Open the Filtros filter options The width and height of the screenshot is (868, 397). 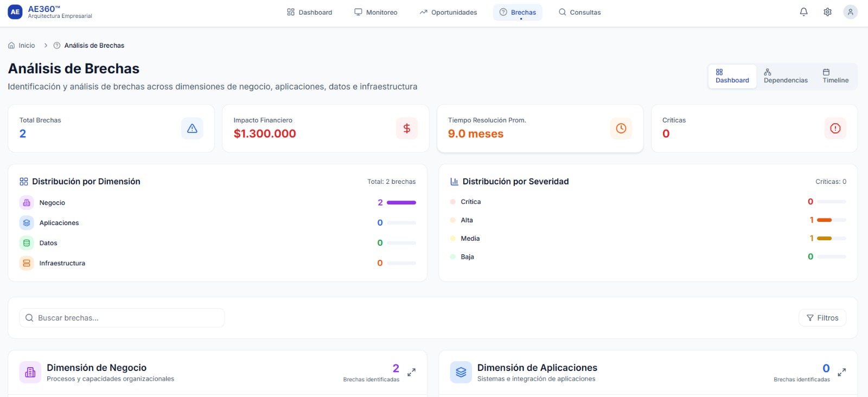(x=822, y=318)
